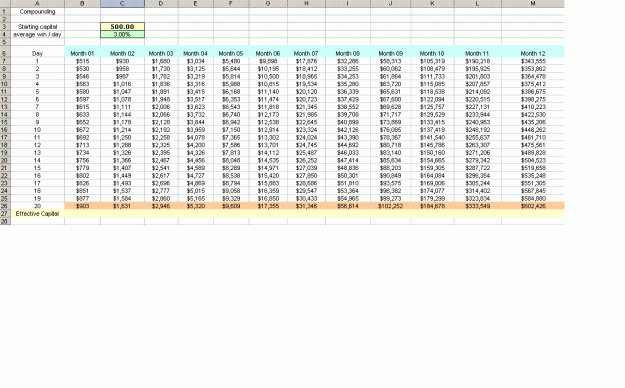This screenshot has width=625, height=388.
Task: Select column B header
Action: pyautogui.click(x=82, y=4)
